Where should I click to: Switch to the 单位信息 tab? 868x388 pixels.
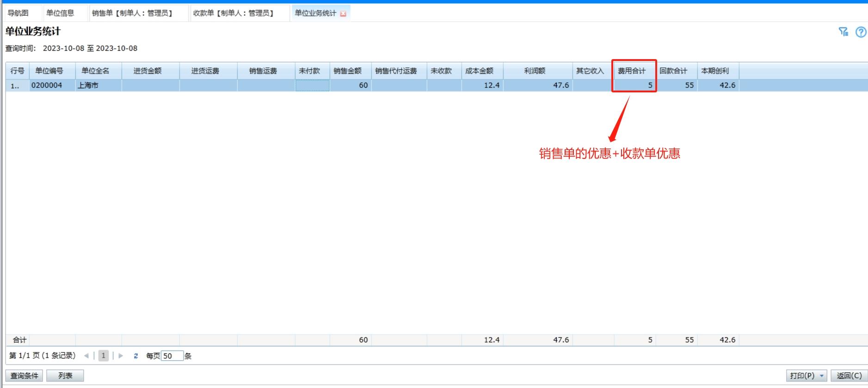60,13
